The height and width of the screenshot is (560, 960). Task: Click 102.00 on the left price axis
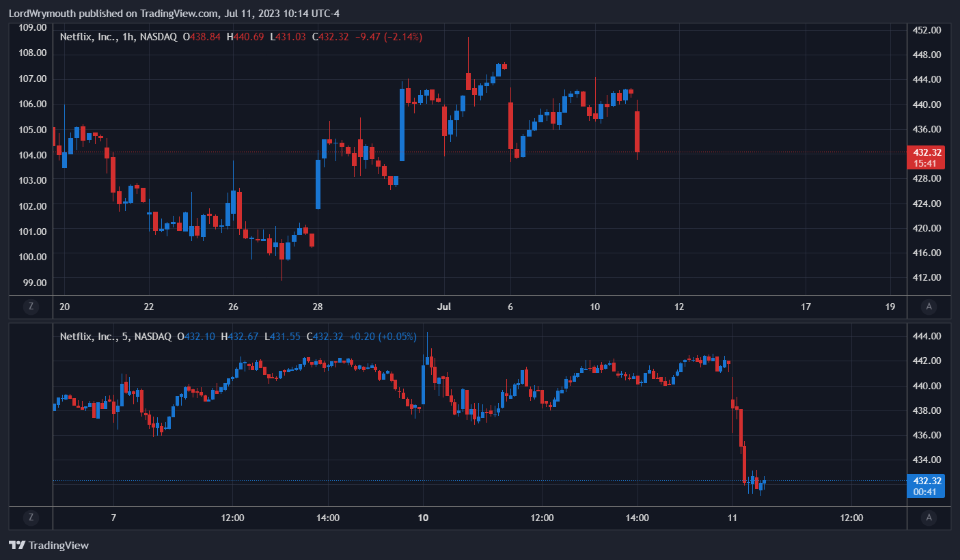[33, 206]
